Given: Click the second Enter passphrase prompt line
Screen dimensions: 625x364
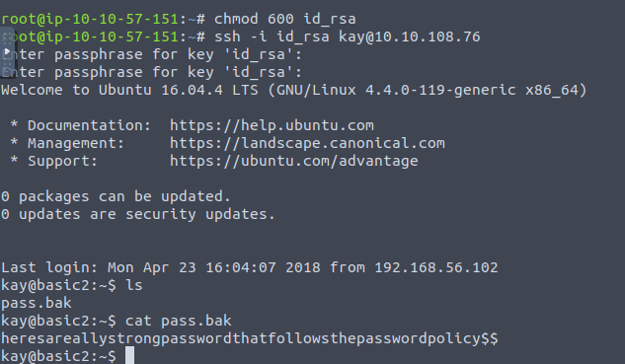Looking at the screenshot, I should pos(151,72).
